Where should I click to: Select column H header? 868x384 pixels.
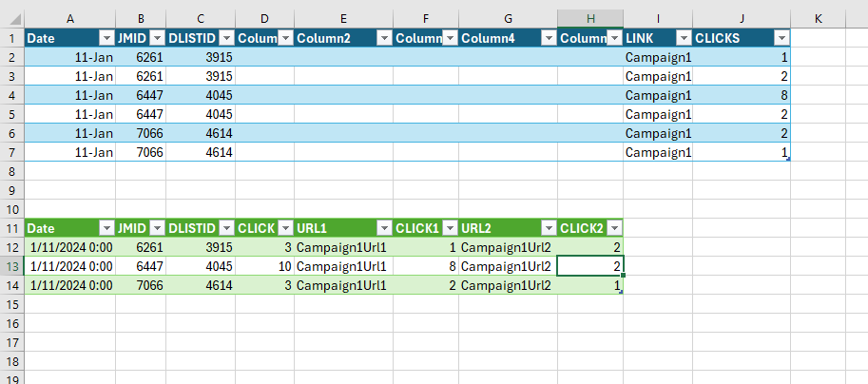(x=590, y=19)
